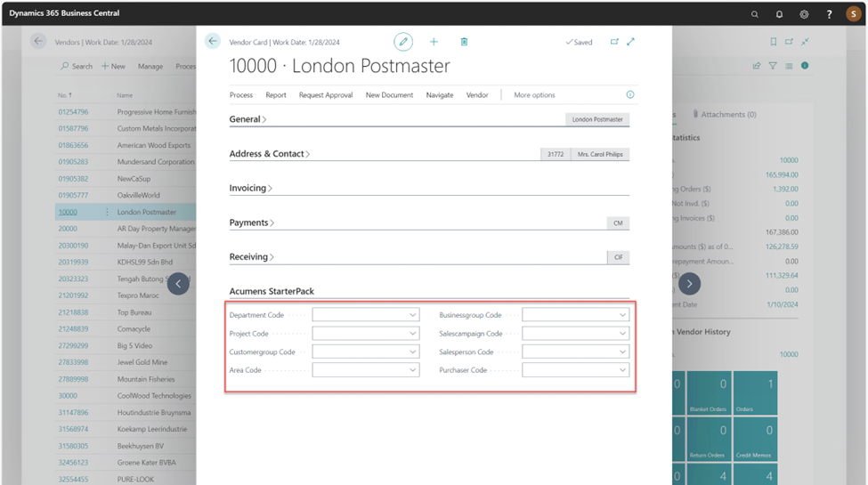The width and height of the screenshot is (868, 485).
Task: Go to previous vendor record arrow
Action: 178,284
